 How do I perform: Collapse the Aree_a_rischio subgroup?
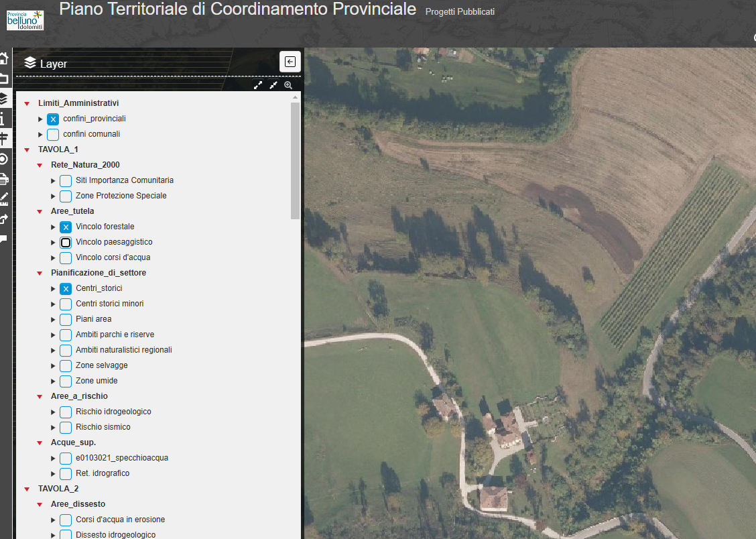click(x=40, y=397)
